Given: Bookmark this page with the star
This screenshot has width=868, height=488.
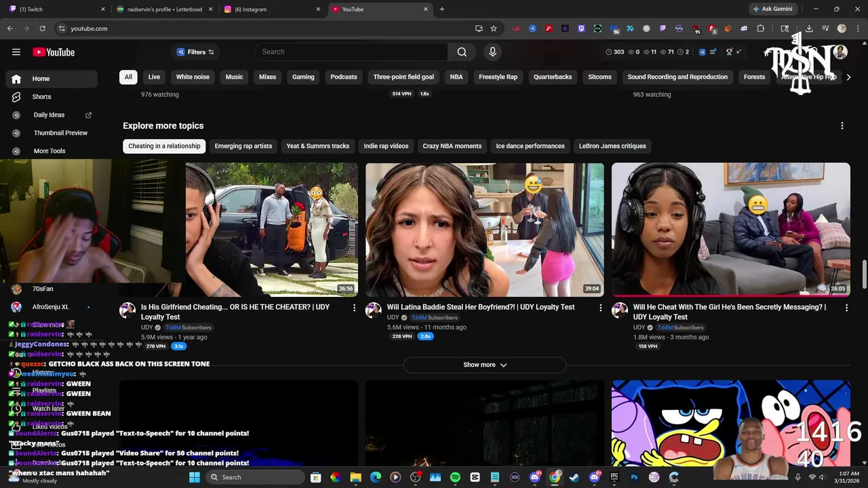Looking at the screenshot, I should (494, 28).
